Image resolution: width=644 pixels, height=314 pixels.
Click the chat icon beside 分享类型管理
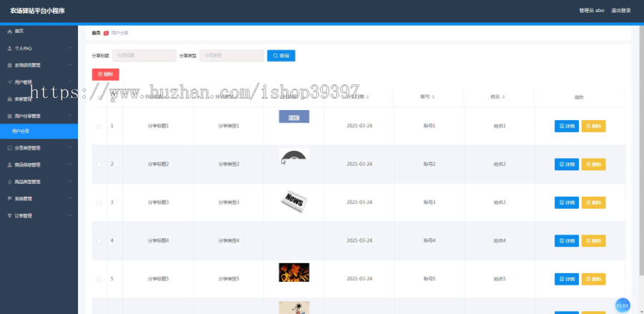click(9, 148)
